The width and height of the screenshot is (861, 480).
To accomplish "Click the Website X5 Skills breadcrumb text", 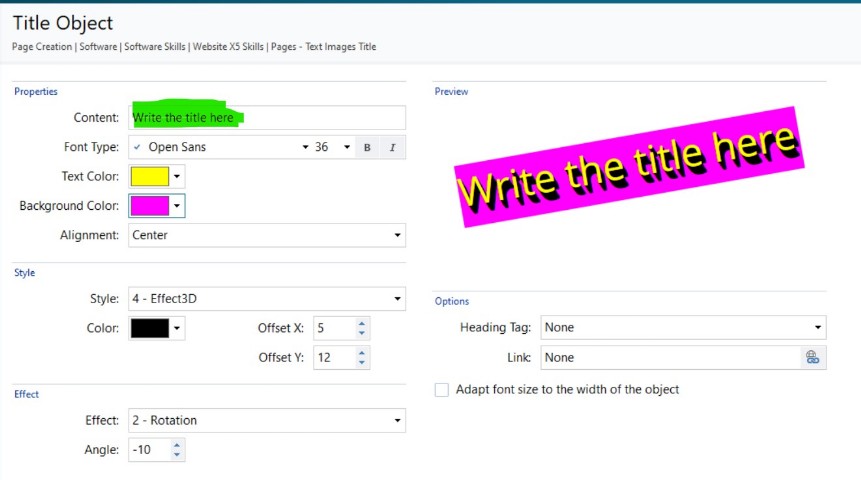I will (x=228, y=47).
